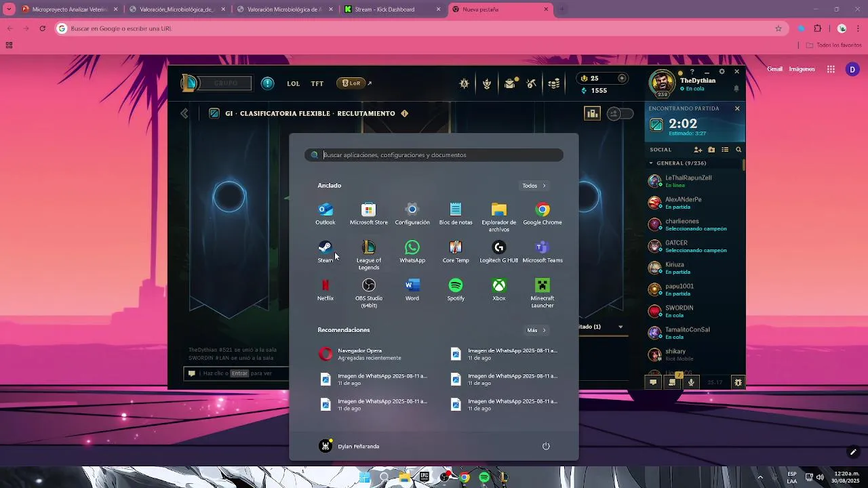868x488 pixels.
Task: Launch Word from pinned apps
Action: [412, 290]
